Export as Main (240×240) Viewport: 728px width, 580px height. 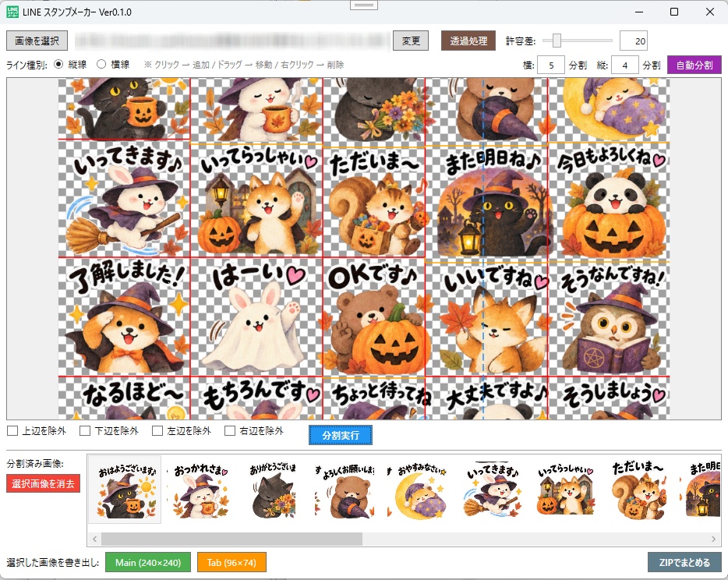click(x=148, y=562)
